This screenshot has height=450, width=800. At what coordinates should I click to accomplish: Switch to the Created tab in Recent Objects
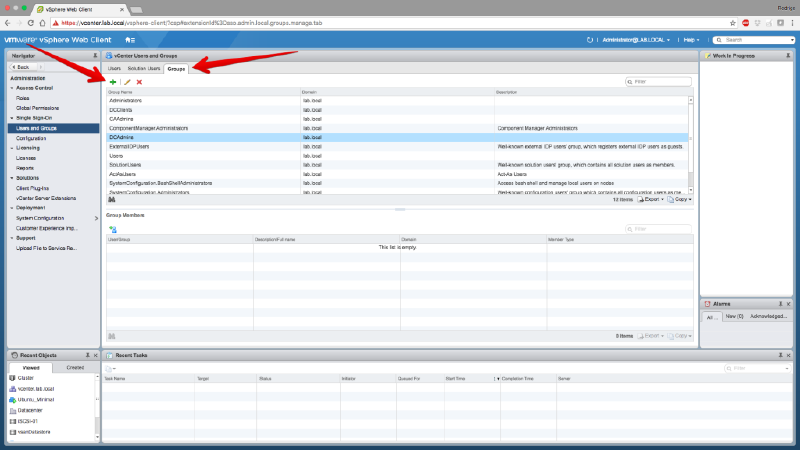click(75, 367)
